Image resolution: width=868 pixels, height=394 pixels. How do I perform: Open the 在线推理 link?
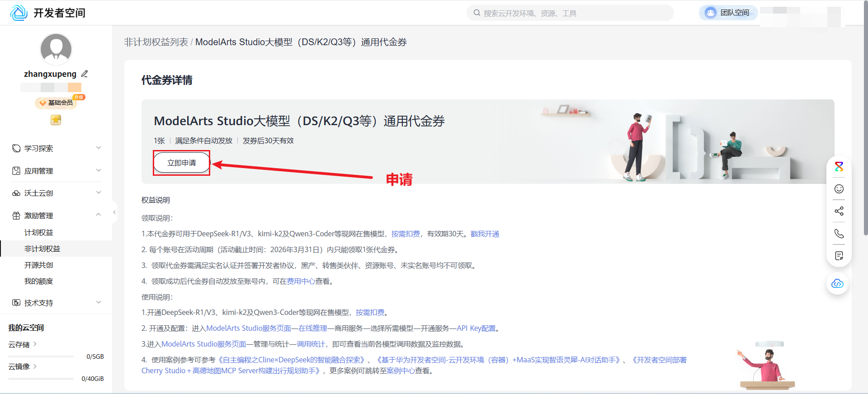coord(313,328)
